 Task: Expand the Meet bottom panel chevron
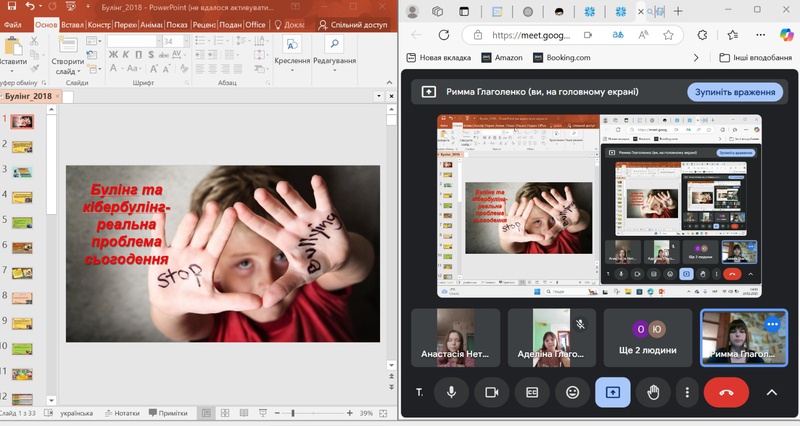tap(771, 393)
